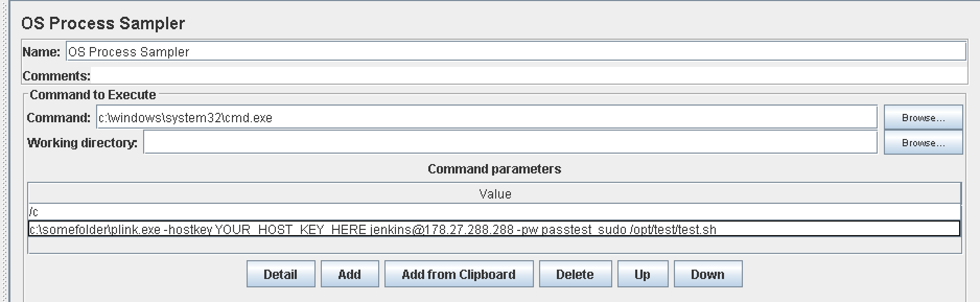Move selected parameter Up
Image resolution: width=980 pixels, height=302 pixels.
click(x=643, y=274)
